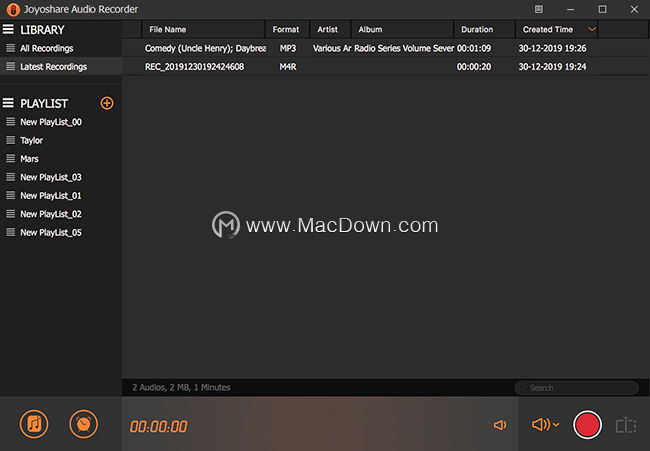This screenshot has height=451, width=650.
Task: Click created time 30-12-2019 19:26
Action: coord(552,48)
